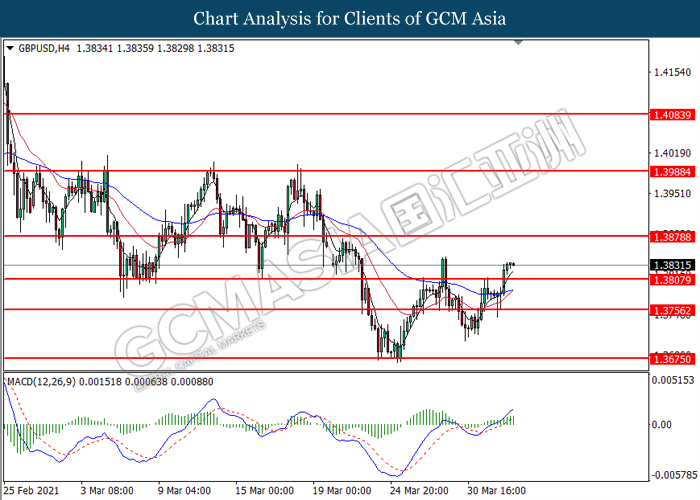Click the 9 Mar 04:00 time label

[184, 490]
